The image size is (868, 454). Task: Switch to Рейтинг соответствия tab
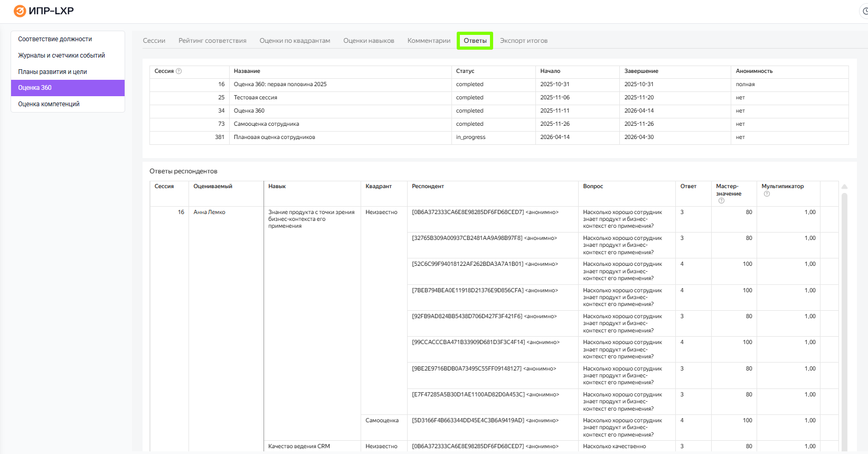(x=212, y=41)
